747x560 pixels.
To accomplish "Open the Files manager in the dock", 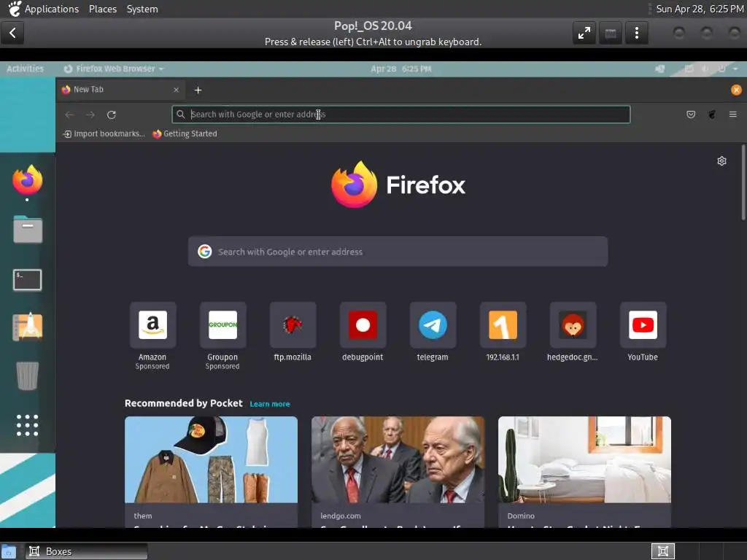I will 28,229.
